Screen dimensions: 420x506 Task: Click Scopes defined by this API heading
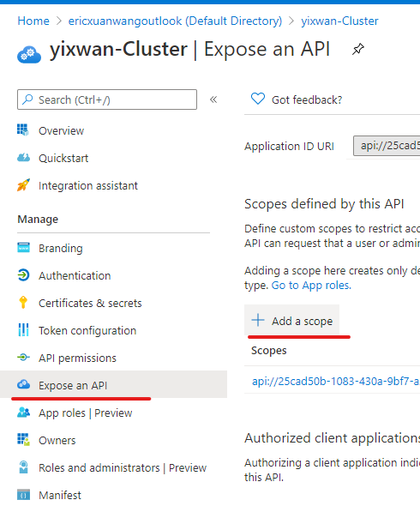324,204
